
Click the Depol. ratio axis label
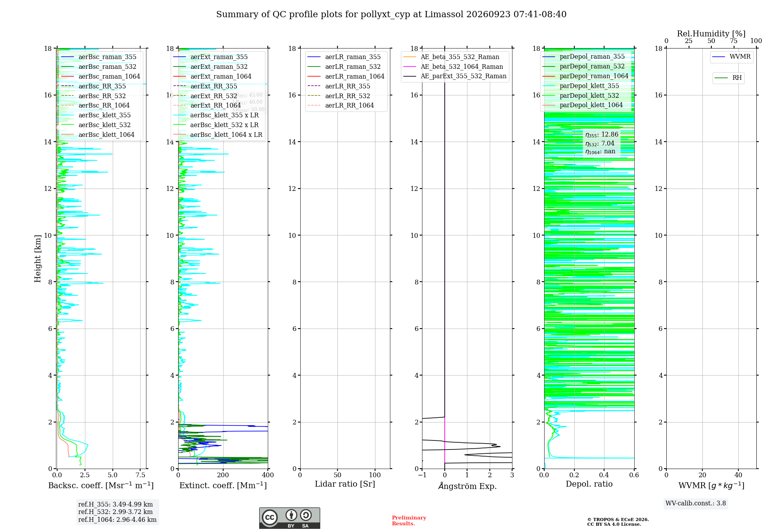(589, 484)
